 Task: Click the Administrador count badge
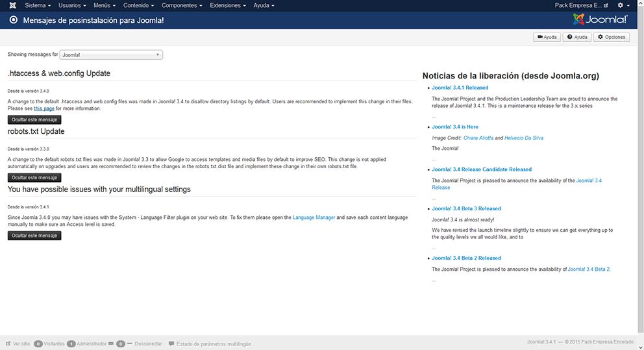(71, 344)
